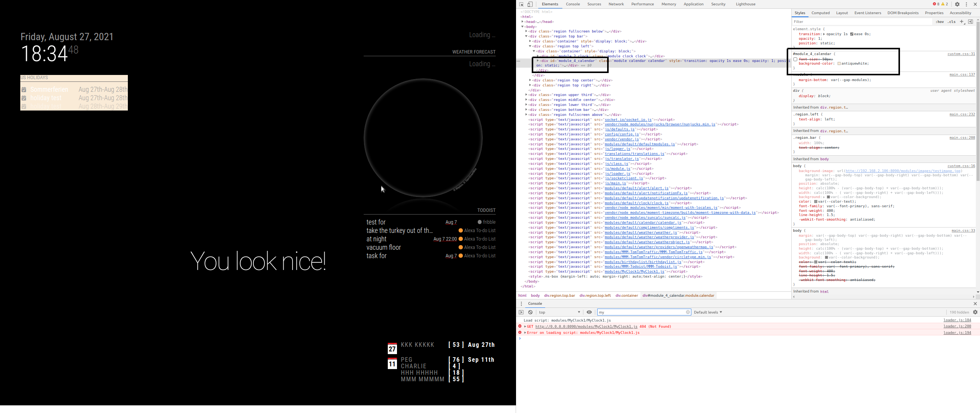Click the antiquewhite color swatch
Image resolution: width=980 pixels, height=413 pixels.
(839, 63)
